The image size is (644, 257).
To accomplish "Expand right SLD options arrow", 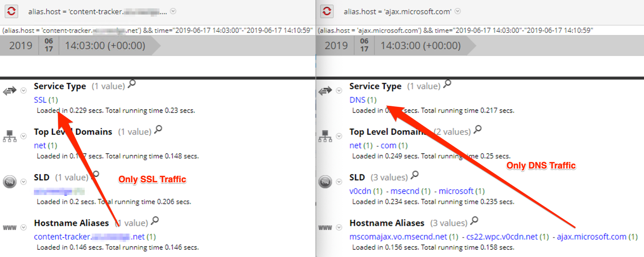I will coord(339,182).
